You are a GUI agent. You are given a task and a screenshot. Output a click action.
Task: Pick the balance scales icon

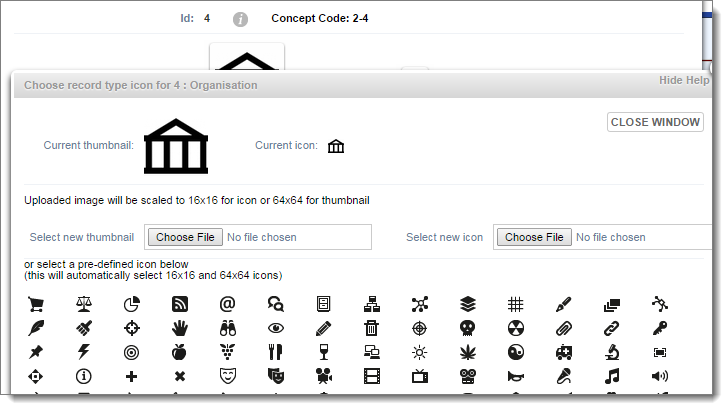tap(84, 305)
